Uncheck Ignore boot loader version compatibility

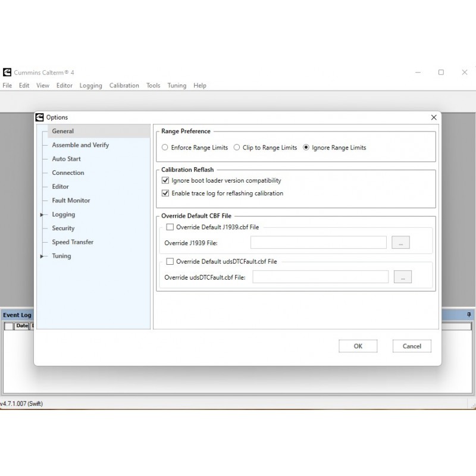point(166,180)
